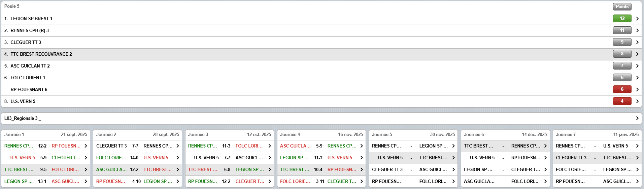The width and height of the screenshot is (644, 189).
Task: Open CLEGUER TT 3 standings row
Action: pyautogui.click(x=26, y=42)
